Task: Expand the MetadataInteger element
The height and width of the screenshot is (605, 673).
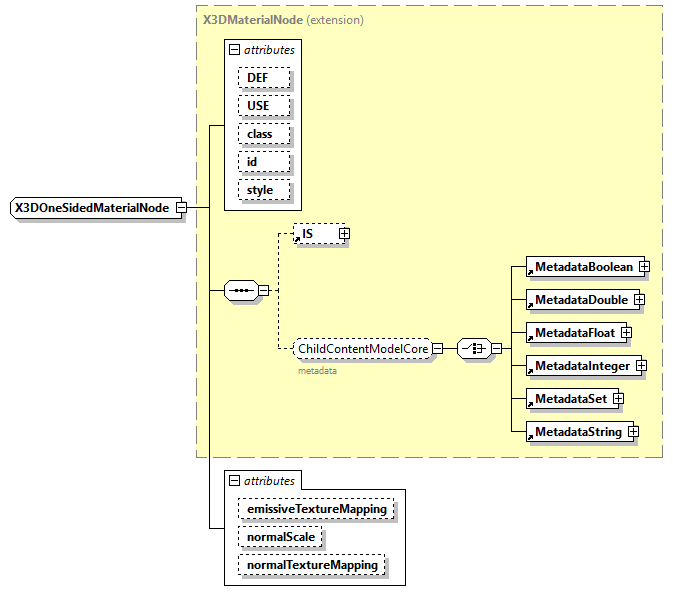Action: tap(642, 366)
